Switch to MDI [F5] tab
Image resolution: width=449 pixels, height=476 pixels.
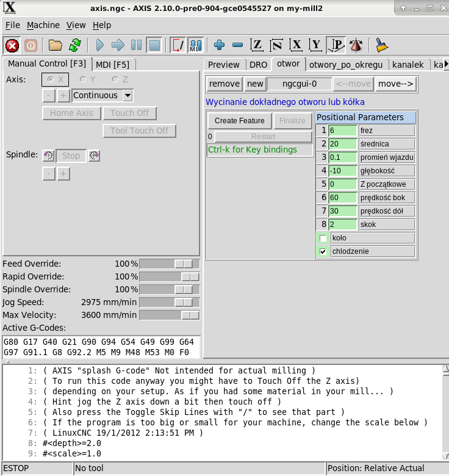point(112,65)
